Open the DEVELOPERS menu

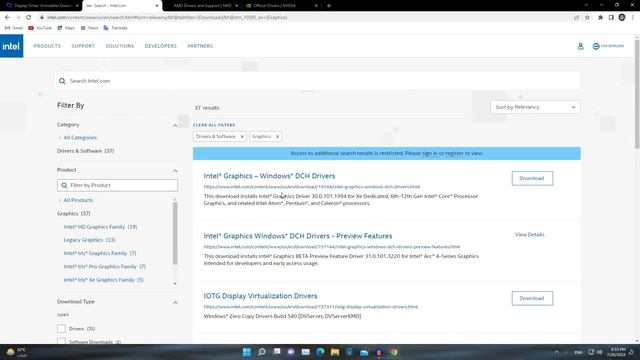(x=160, y=46)
